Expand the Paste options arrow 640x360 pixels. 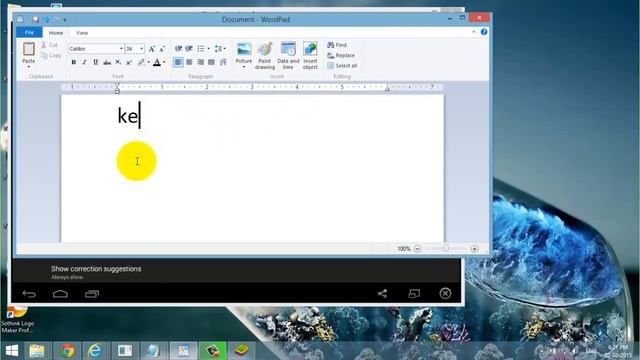[29, 66]
